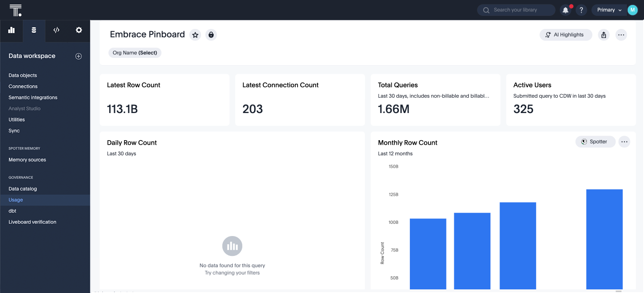The image size is (644, 293).
Task: Open the Primary org dropdown
Action: point(609,10)
